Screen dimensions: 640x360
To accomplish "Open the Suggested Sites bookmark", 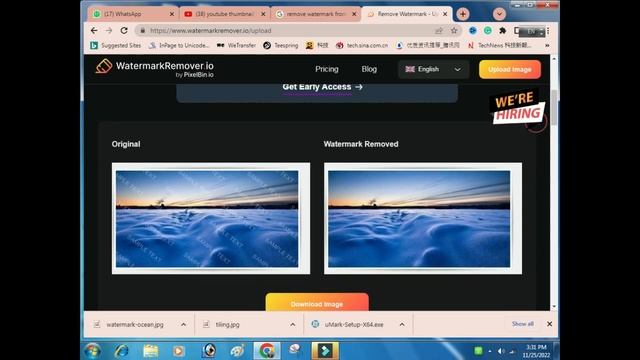I will [x=116, y=45].
